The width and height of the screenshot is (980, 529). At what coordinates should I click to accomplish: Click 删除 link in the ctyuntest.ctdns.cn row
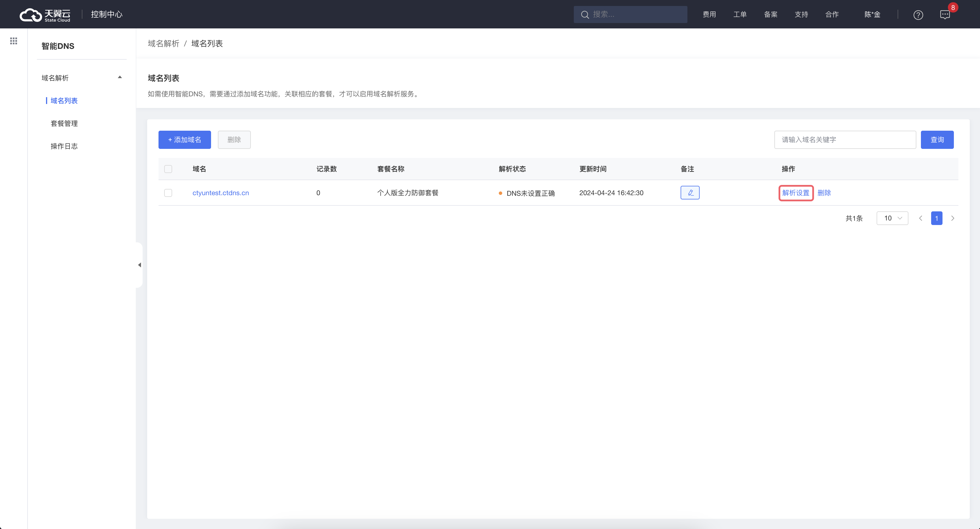point(824,193)
